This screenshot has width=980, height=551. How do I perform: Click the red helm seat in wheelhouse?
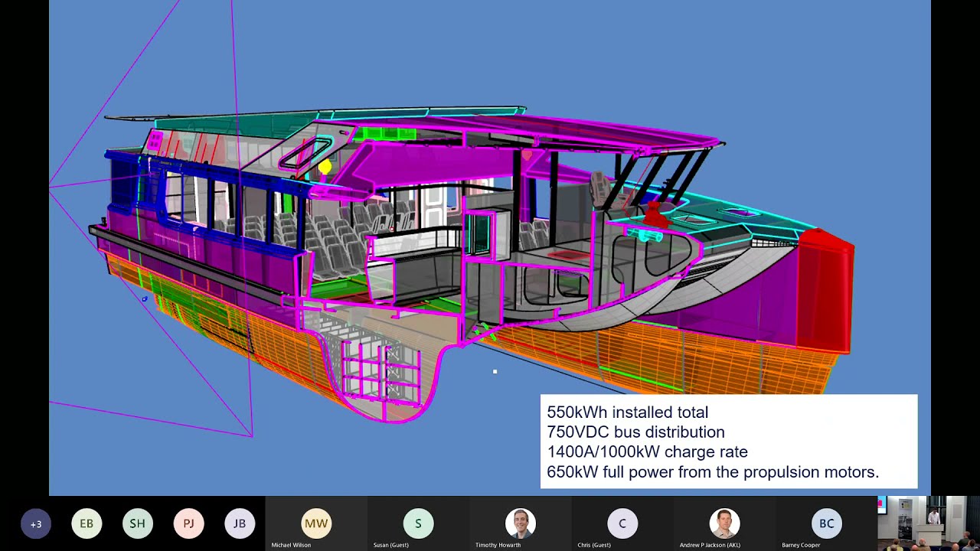[x=655, y=216]
